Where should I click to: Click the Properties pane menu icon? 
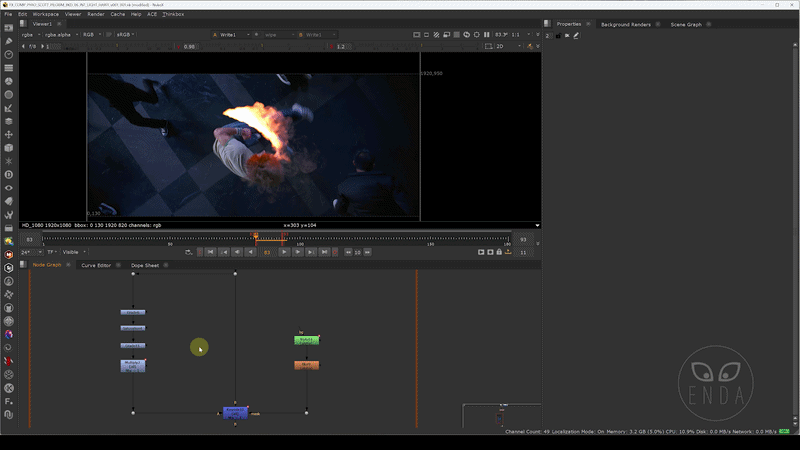547,23
